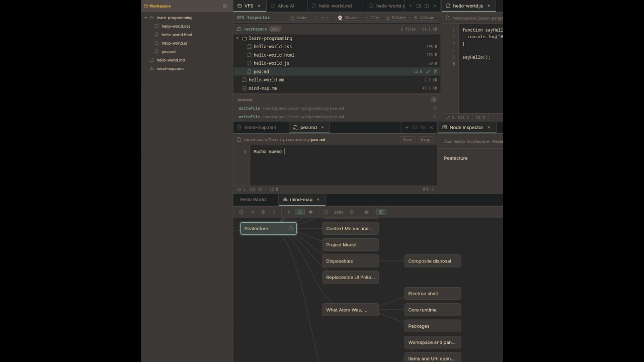Delete node trash icon in mind-map toolbar
The image size is (644, 362).
pyautogui.click(x=263, y=212)
